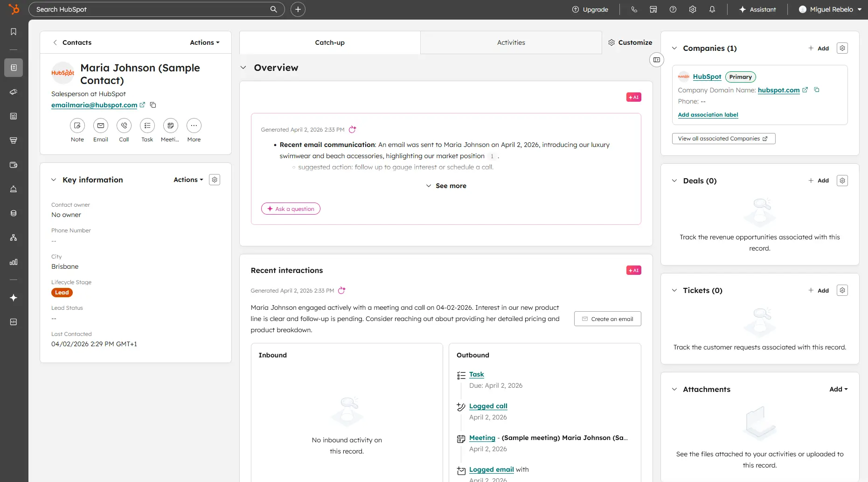Open the outbound Task link
The image size is (868, 482).
point(476,374)
